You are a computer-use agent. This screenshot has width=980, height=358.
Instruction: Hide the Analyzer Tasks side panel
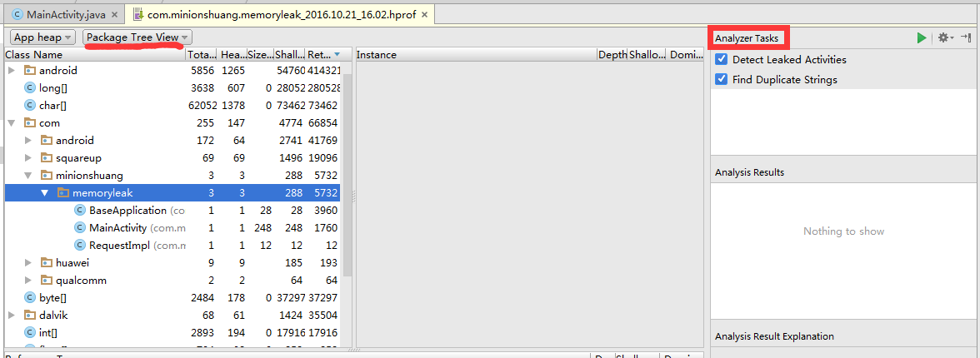tap(966, 38)
